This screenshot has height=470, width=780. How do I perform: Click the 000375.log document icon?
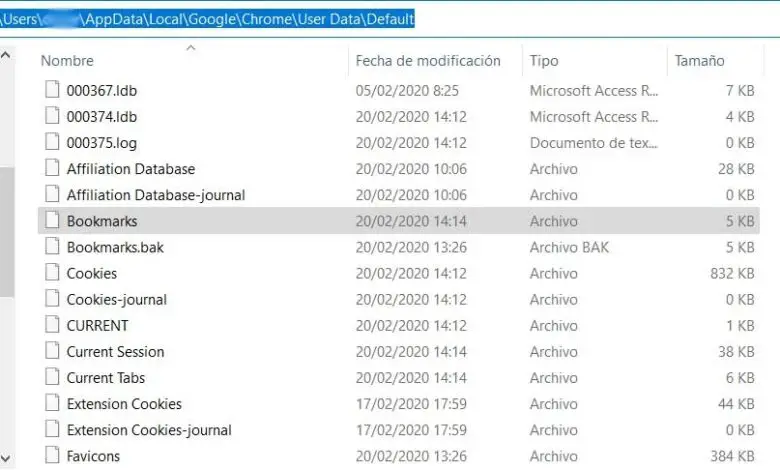click(x=51, y=142)
